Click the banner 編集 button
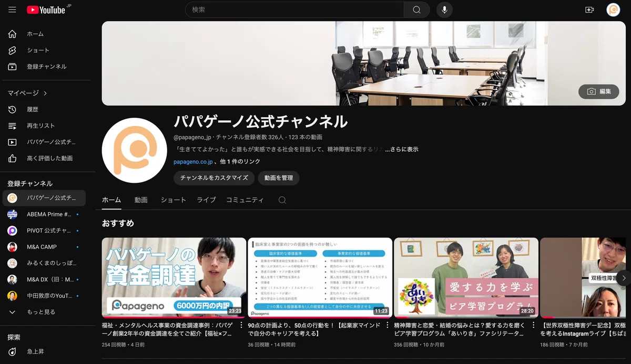This screenshot has height=364, width=631. pyautogui.click(x=599, y=91)
